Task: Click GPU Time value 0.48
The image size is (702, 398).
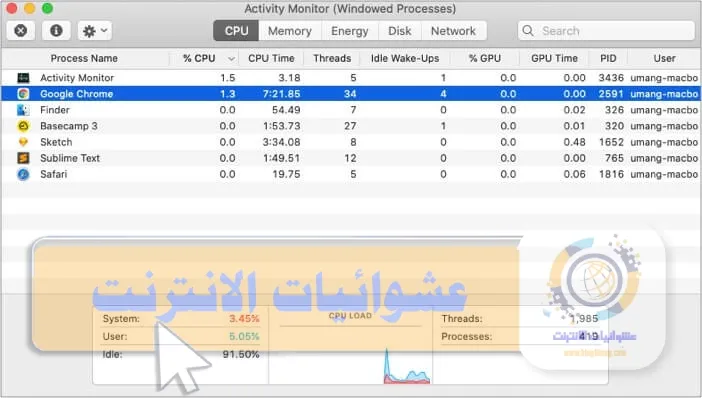Action: click(x=574, y=142)
